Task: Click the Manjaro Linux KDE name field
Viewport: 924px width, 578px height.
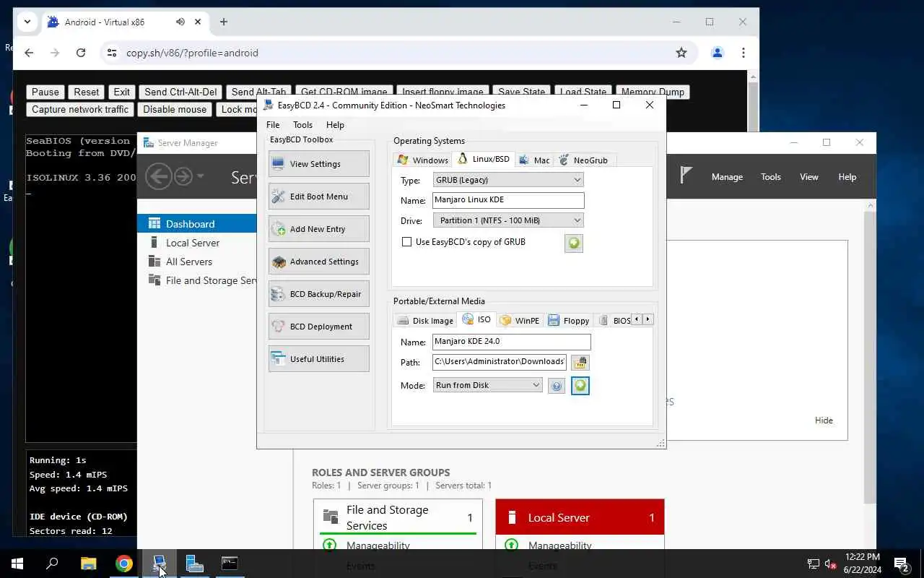Action: point(508,200)
